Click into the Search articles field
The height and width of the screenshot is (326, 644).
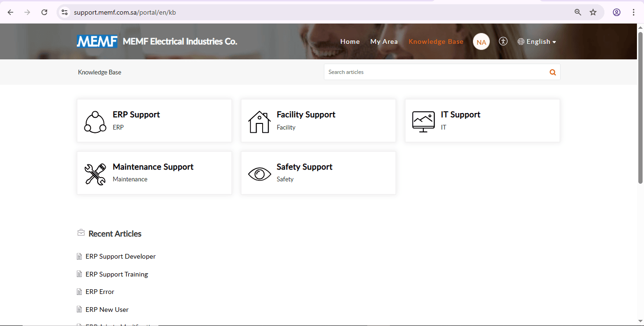tap(434, 72)
